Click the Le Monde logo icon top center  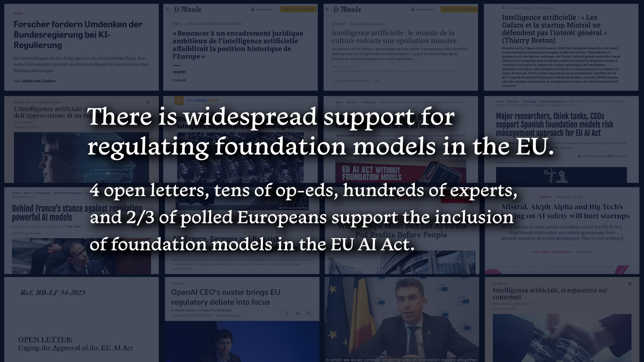tap(187, 9)
